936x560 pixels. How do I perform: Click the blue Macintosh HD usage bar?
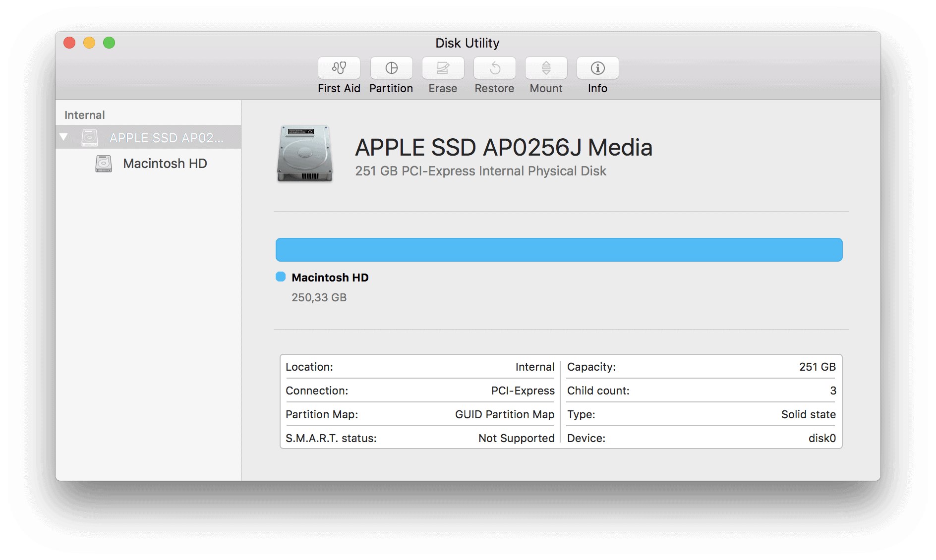pos(559,250)
